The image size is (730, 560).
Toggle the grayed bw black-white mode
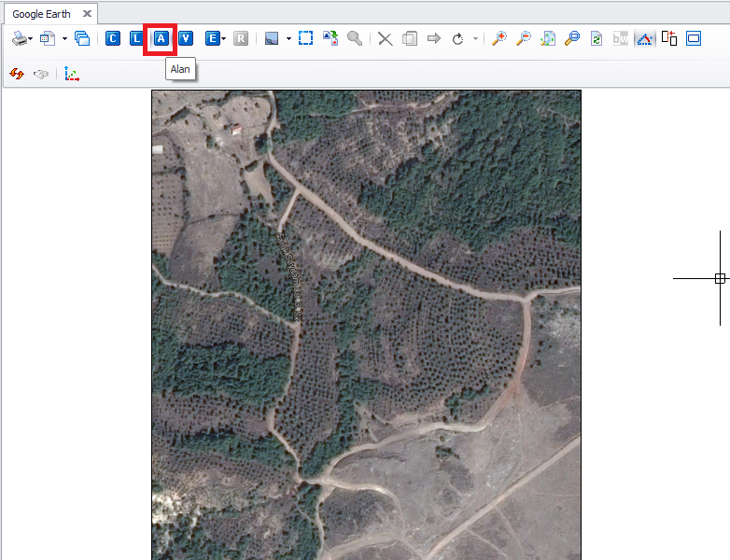[621, 38]
